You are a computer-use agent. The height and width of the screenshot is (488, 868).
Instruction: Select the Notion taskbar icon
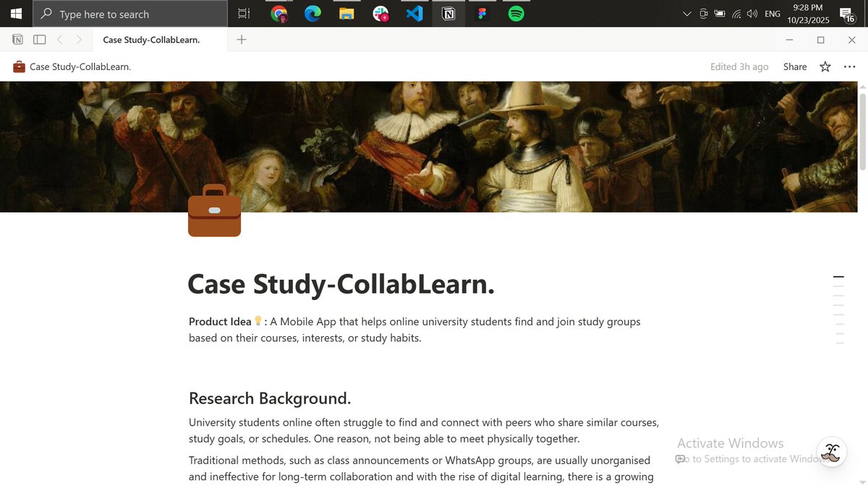[x=448, y=14]
